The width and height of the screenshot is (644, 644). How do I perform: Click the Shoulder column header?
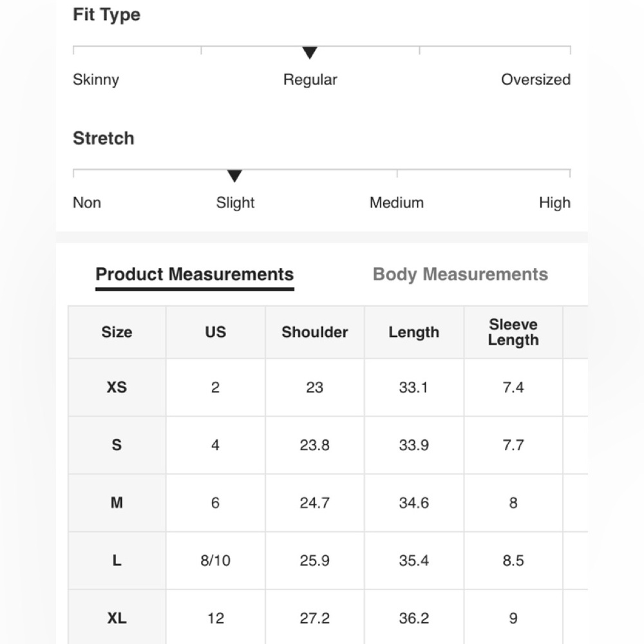315,332
